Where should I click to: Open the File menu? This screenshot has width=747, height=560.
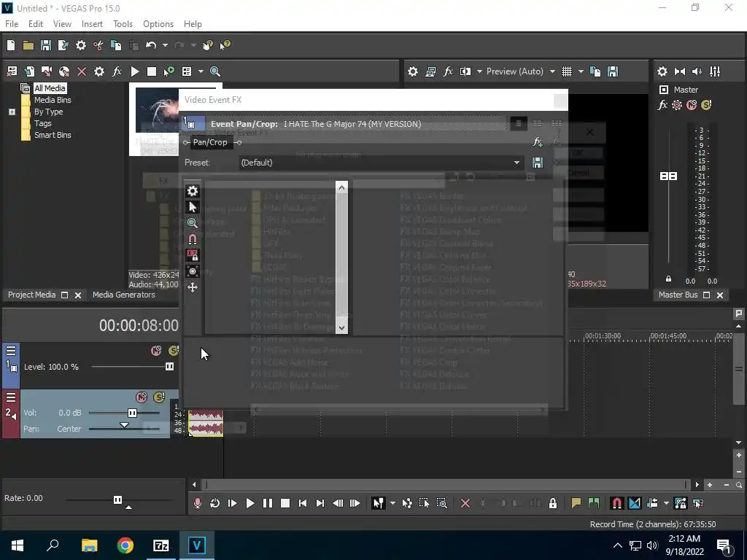click(x=12, y=24)
